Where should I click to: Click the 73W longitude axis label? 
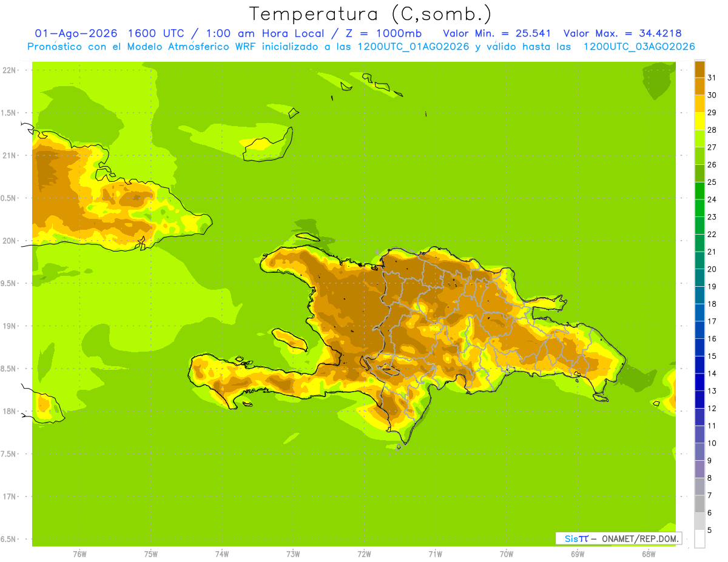293,554
